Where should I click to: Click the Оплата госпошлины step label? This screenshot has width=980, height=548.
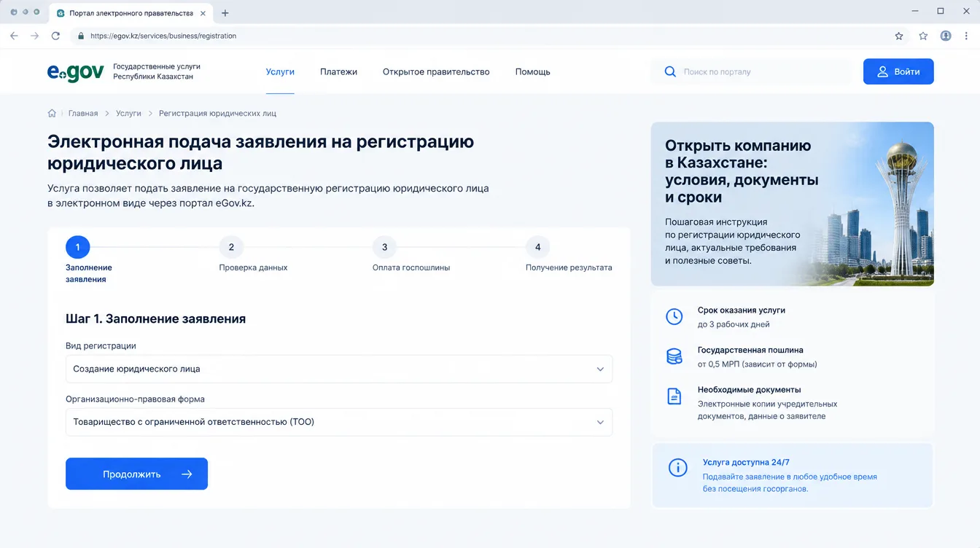[411, 267]
